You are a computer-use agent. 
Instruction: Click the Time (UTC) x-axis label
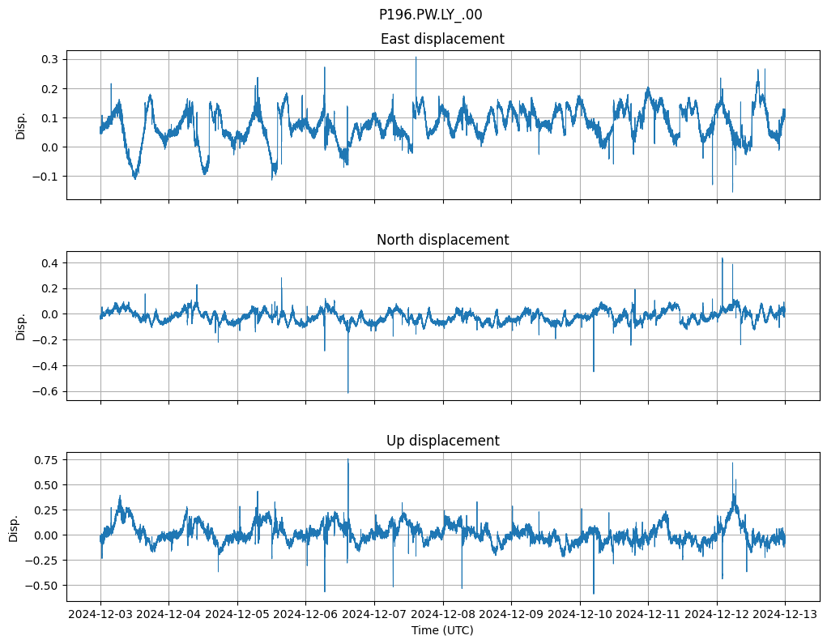[x=442, y=630]
